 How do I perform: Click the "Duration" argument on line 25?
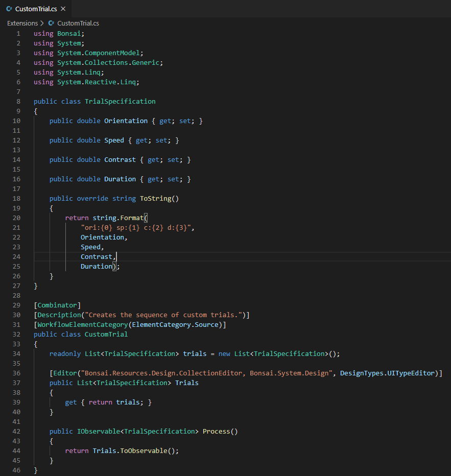(x=97, y=267)
